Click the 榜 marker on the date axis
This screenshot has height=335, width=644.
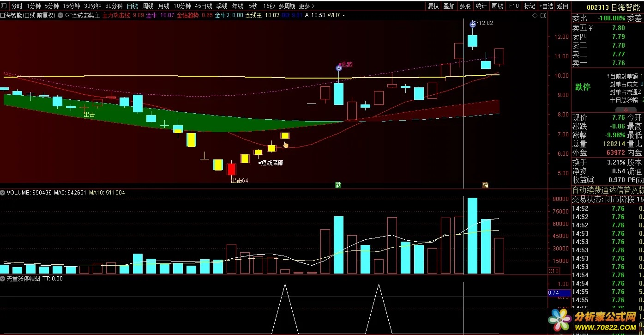coord(486,185)
